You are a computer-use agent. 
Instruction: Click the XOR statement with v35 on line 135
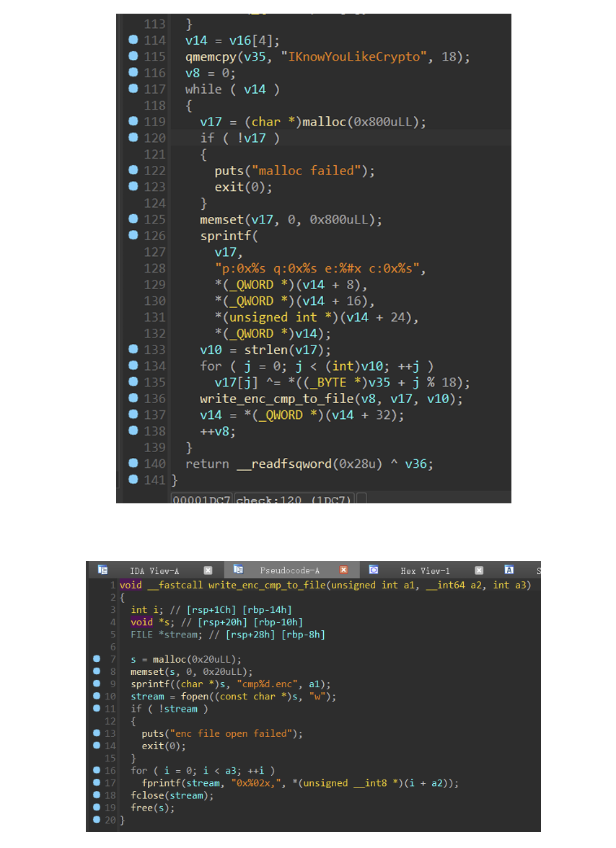[342, 383]
